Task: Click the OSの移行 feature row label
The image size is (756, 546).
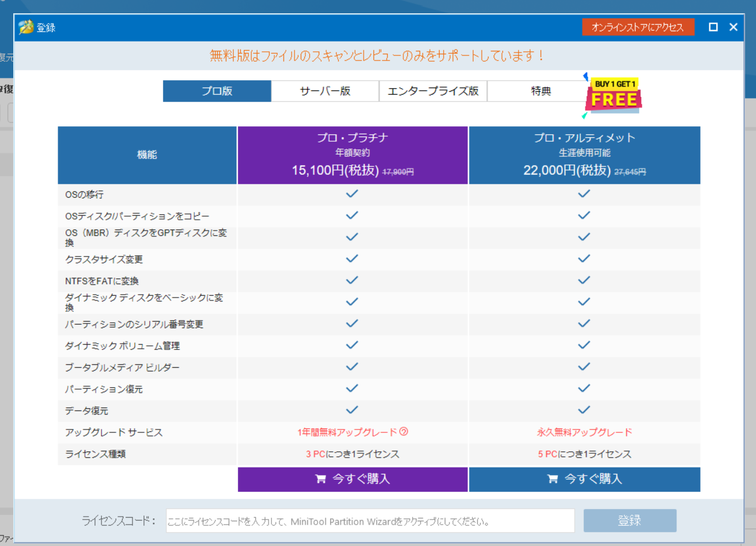Action: tap(84, 195)
